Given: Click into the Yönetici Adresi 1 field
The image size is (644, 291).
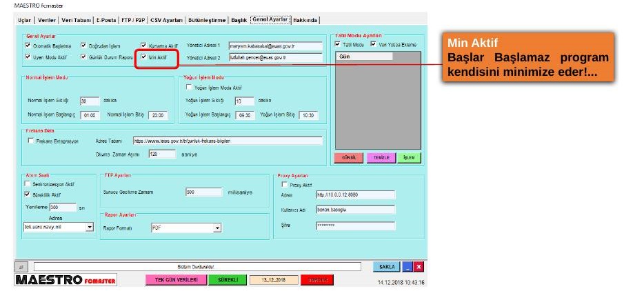Looking at the screenshot, I should coord(276,46).
